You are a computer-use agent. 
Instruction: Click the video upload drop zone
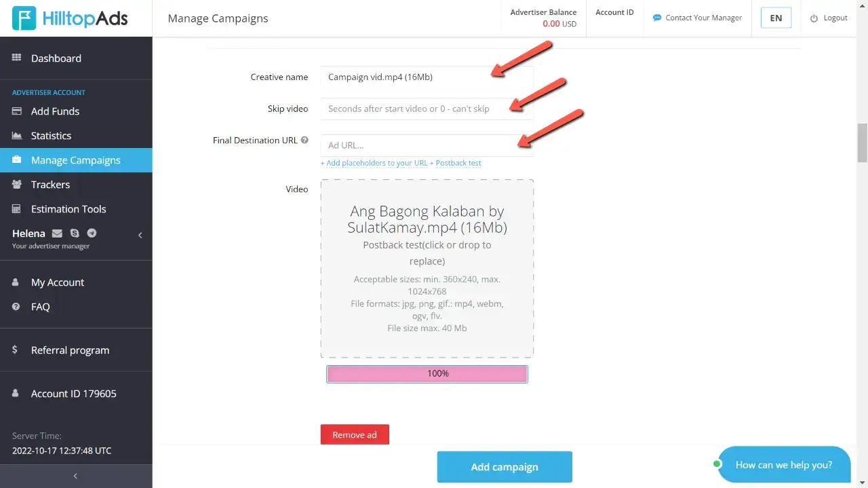[427, 268]
